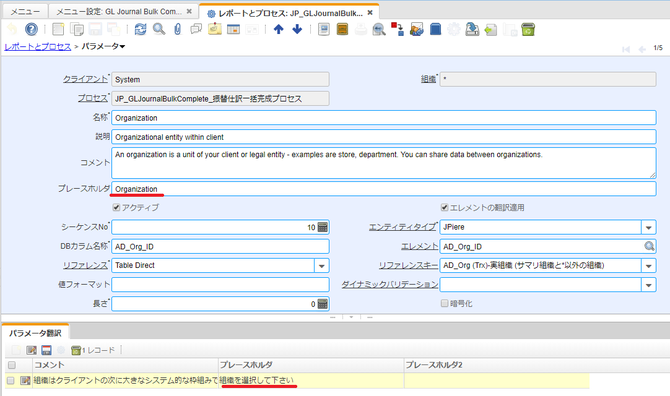
Task: Toggle grid view toolbar icon
Action: coord(233,29)
